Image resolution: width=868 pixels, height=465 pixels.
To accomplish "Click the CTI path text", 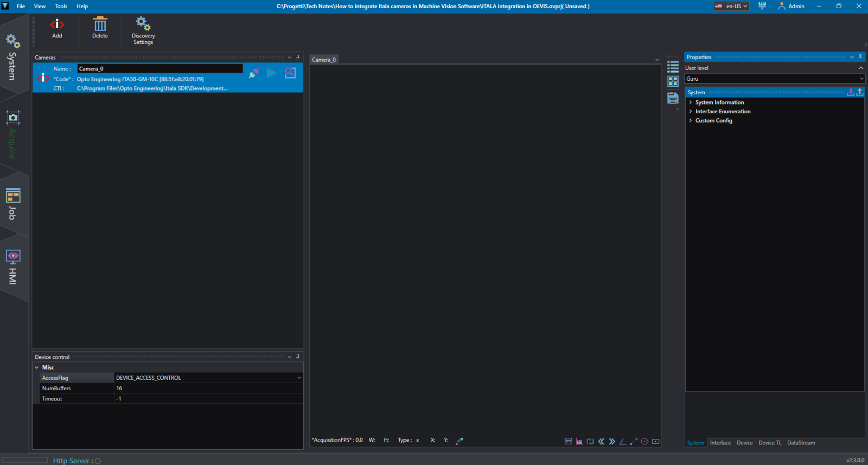I will (152, 88).
